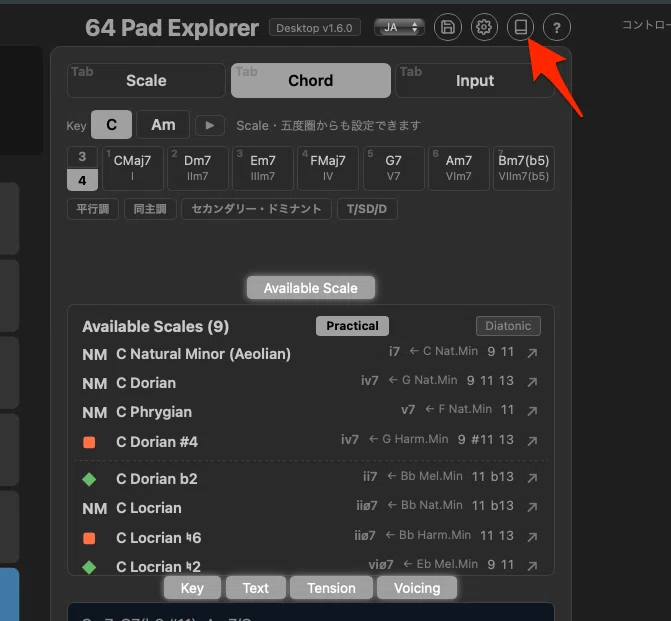
Task: Toggle the 同主調 button
Action: (x=150, y=209)
